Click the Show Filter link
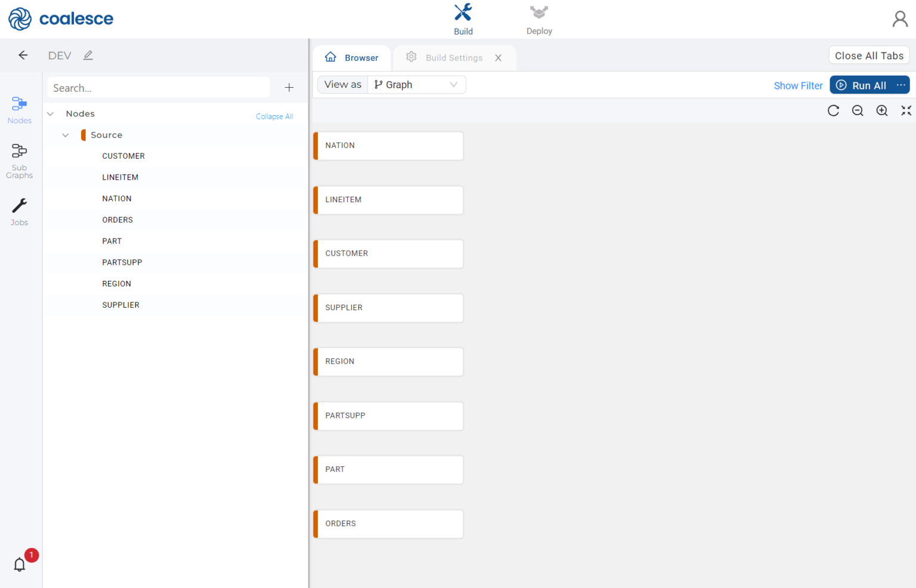Viewport: 916px width, 588px height. click(798, 85)
